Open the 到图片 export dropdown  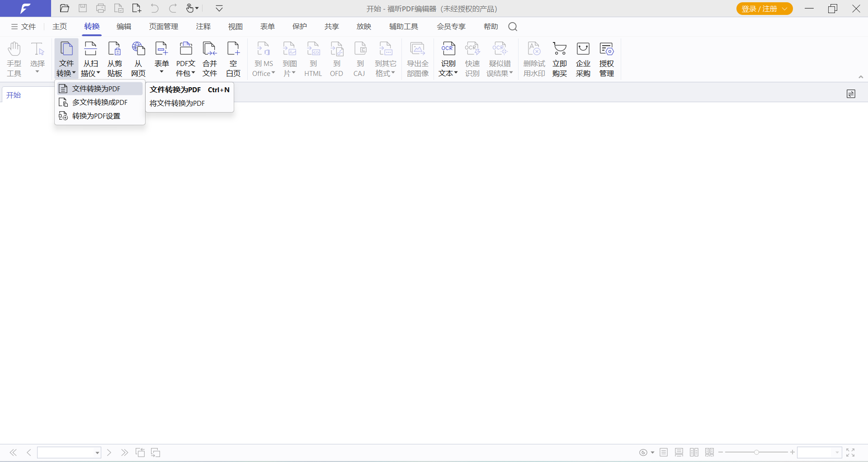(289, 59)
